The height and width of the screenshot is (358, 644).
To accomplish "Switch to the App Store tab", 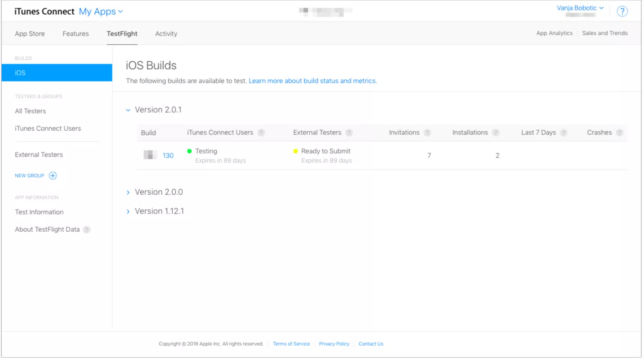I will [x=30, y=34].
